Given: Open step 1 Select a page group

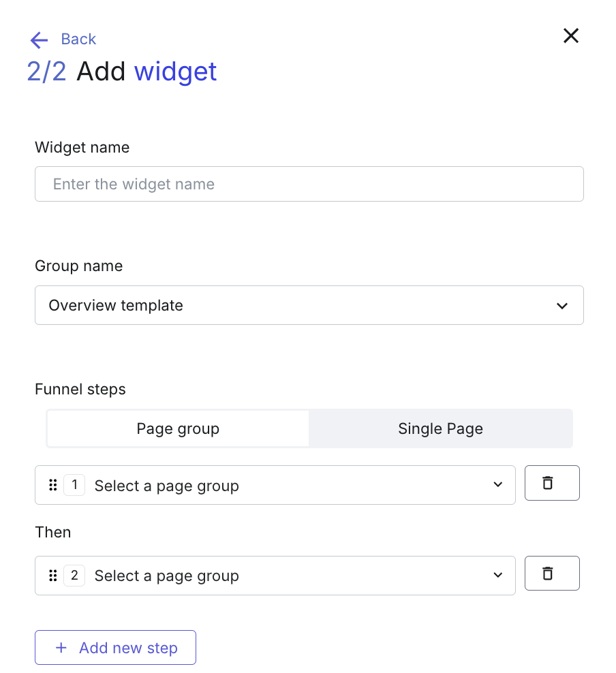Looking at the screenshot, I should (x=275, y=485).
